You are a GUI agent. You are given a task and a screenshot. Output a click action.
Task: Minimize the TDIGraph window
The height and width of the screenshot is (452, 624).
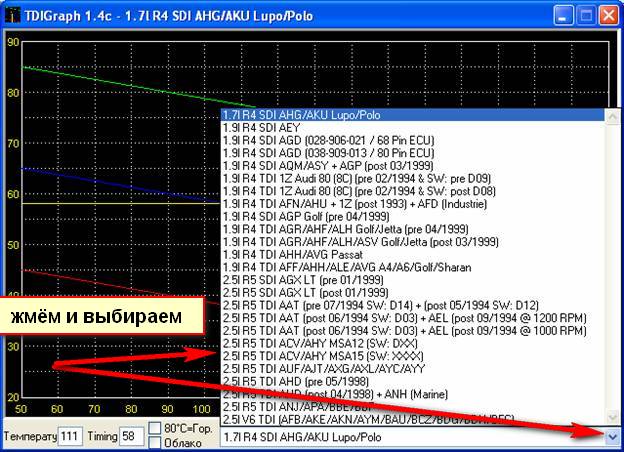[563, 16]
